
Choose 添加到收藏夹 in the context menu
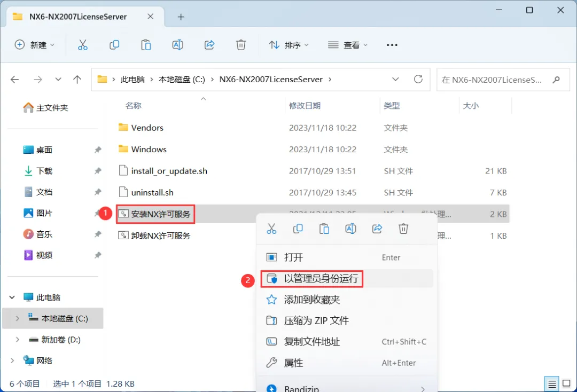coord(347,300)
